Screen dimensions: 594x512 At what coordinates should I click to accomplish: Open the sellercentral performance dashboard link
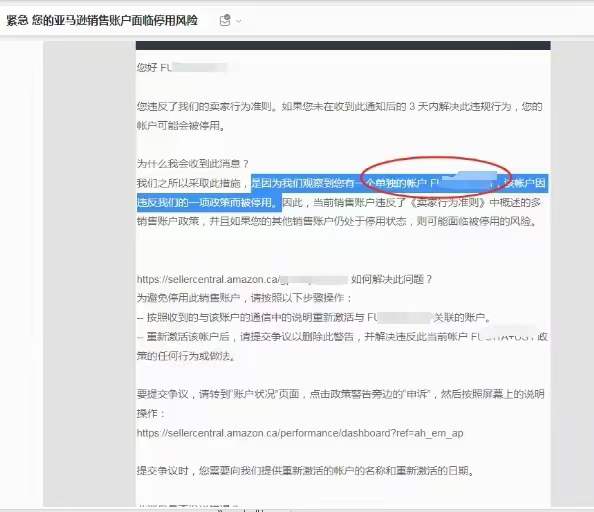point(300,433)
